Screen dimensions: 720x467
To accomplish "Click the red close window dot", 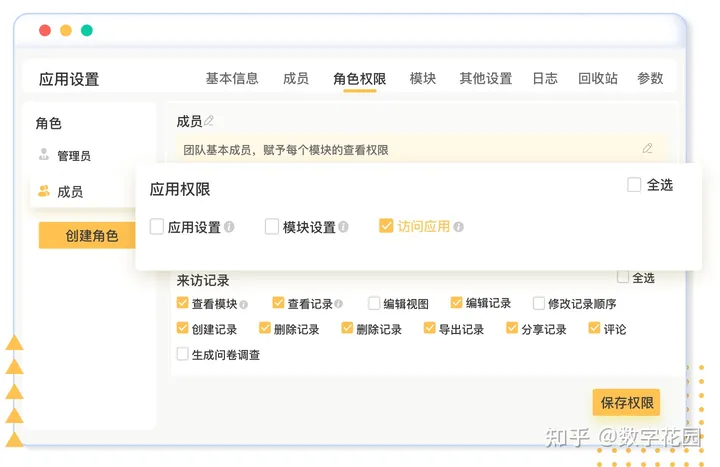I will click(45, 30).
